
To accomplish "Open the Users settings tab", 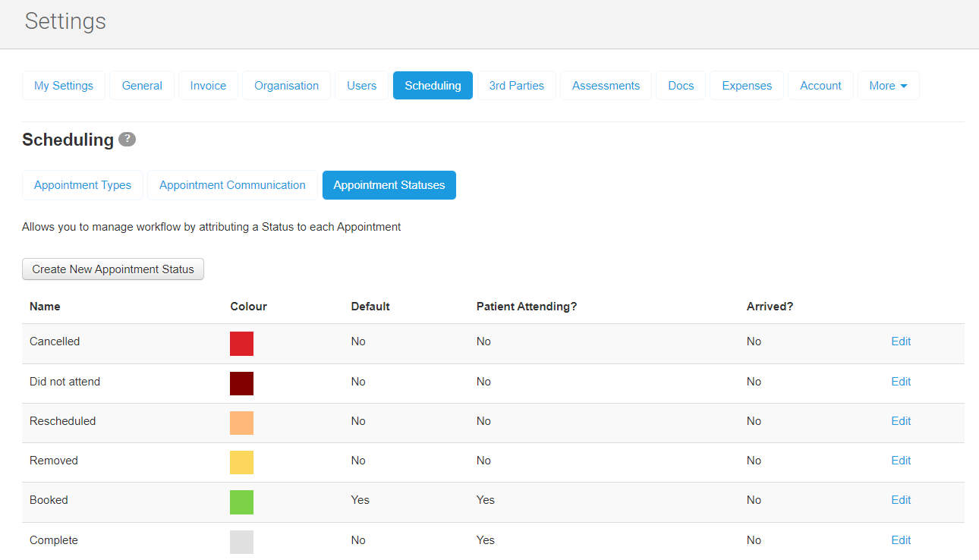I will coord(361,86).
